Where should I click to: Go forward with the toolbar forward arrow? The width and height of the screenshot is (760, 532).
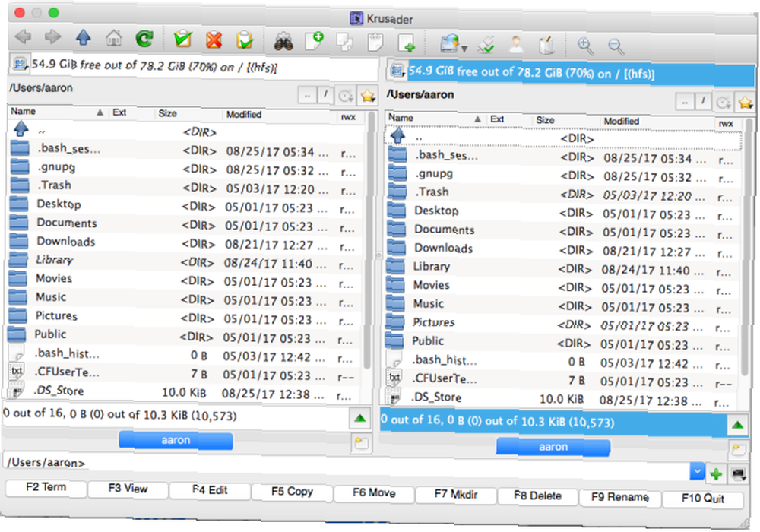tap(52, 36)
